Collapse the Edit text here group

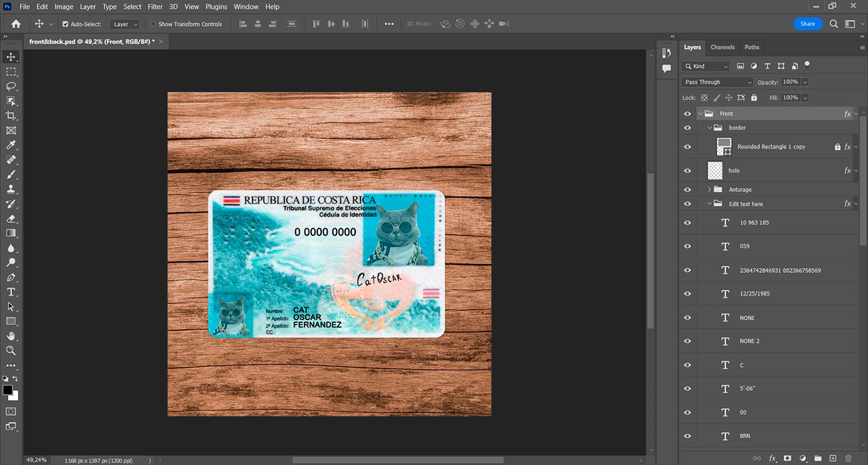click(x=710, y=204)
